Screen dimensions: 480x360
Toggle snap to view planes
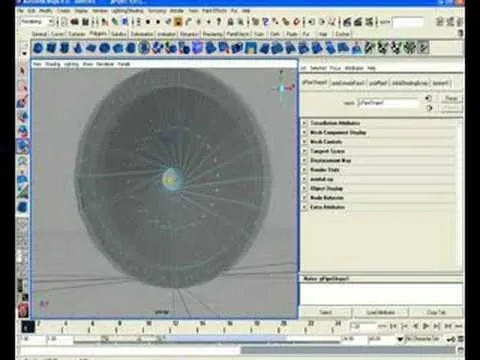pos(286,22)
